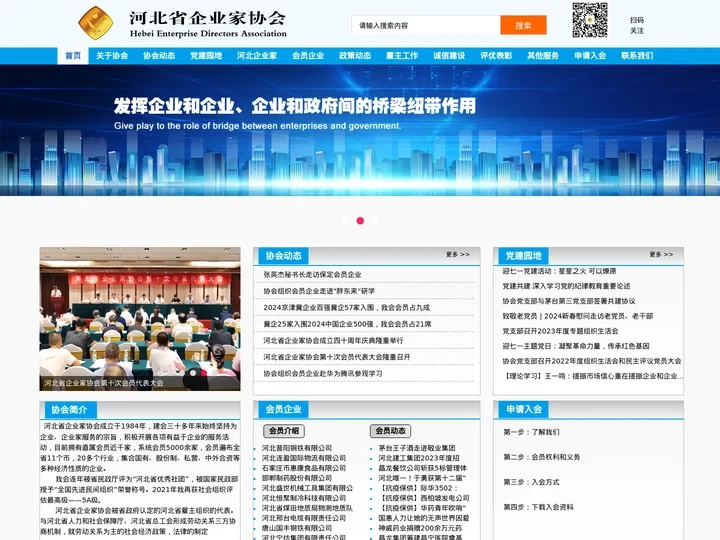The image size is (720, 540).
Task: Open the 协会动态 nav item
Action: tap(159, 56)
